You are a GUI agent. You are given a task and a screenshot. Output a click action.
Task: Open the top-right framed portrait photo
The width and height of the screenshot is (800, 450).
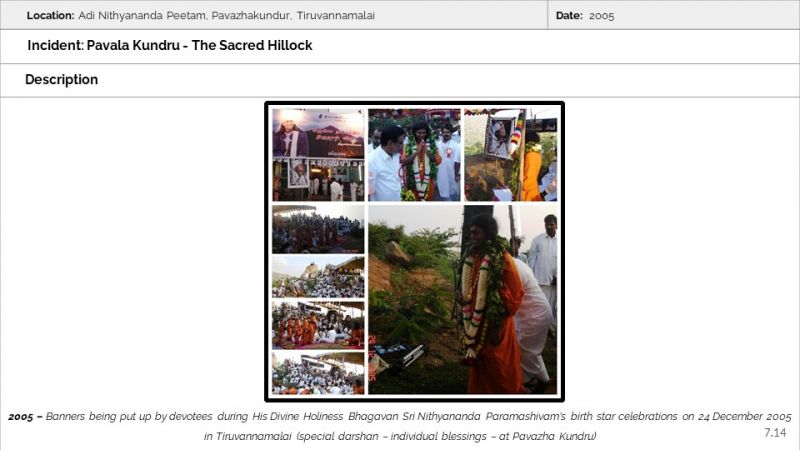pyautogui.click(x=510, y=155)
